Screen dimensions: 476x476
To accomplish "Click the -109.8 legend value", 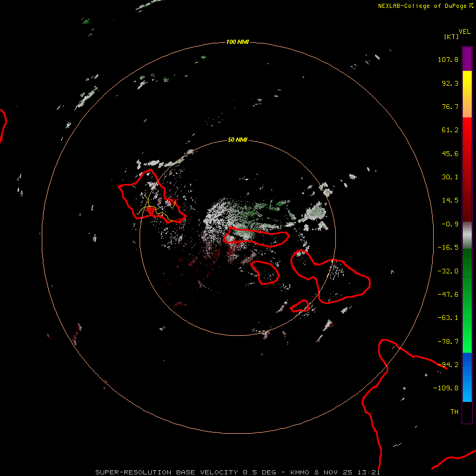I will (x=446, y=388).
